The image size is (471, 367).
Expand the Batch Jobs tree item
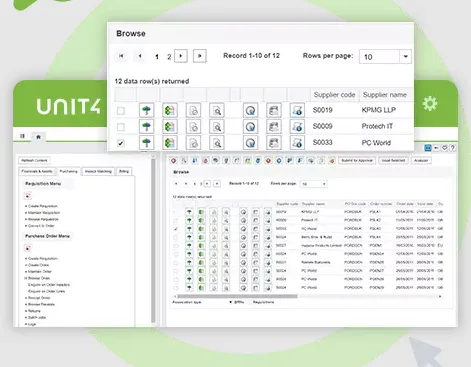[26, 317]
